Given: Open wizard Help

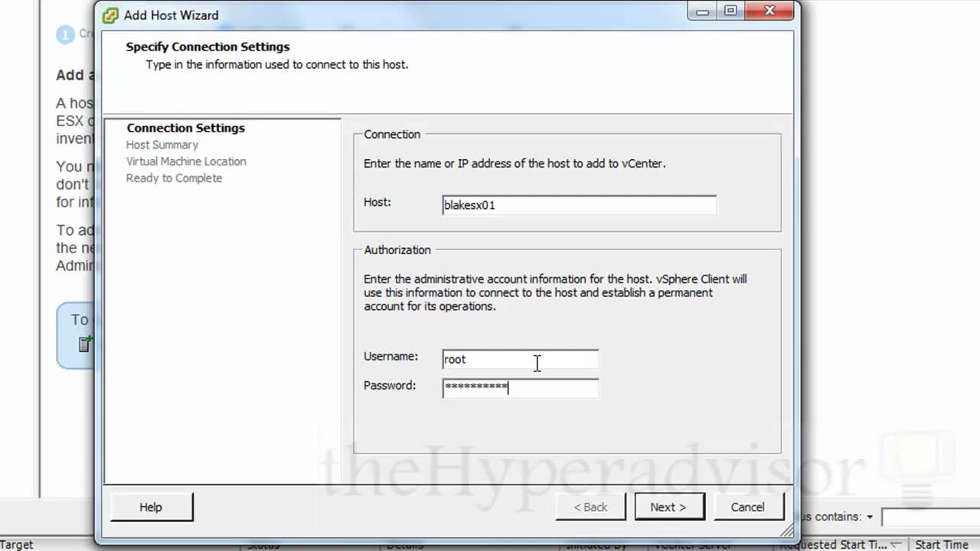Looking at the screenshot, I should click(151, 507).
